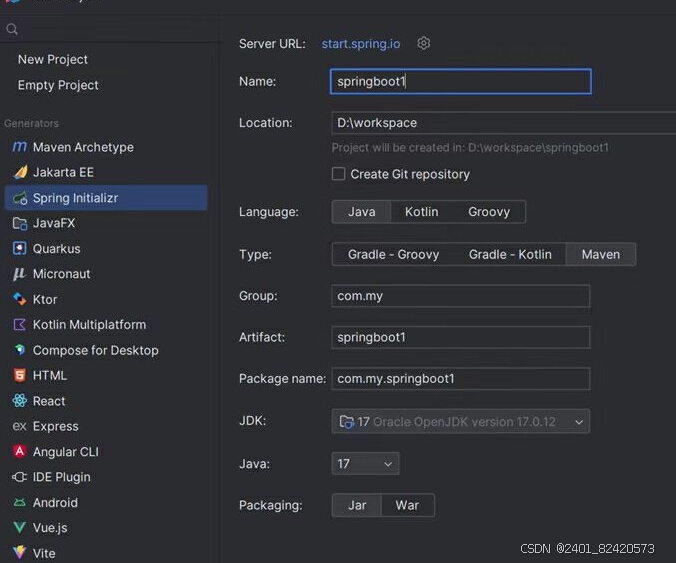The height and width of the screenshot is (563, 676).
Task: Select Groovy language option
Action: click(x=489, y=212)
